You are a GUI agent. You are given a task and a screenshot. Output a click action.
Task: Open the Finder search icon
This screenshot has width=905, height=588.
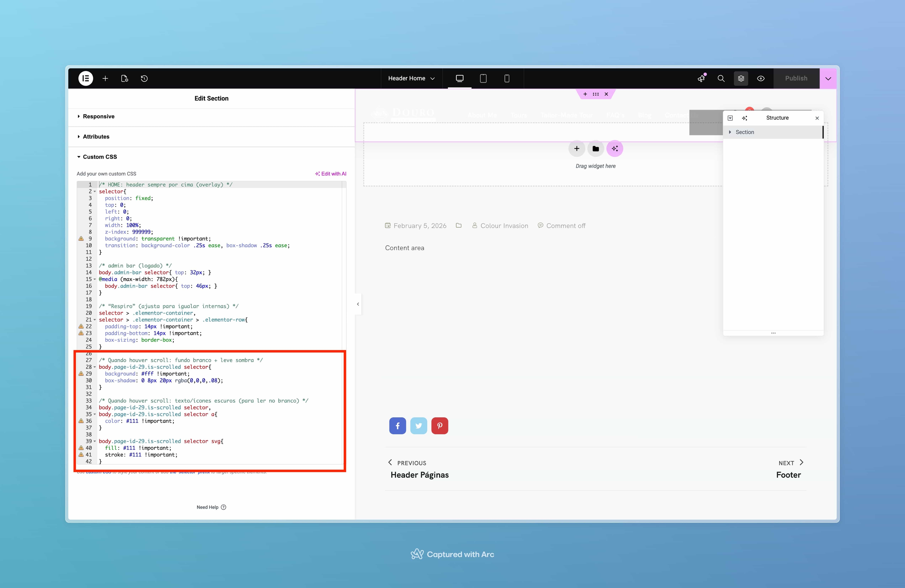[x=721, y=78]
